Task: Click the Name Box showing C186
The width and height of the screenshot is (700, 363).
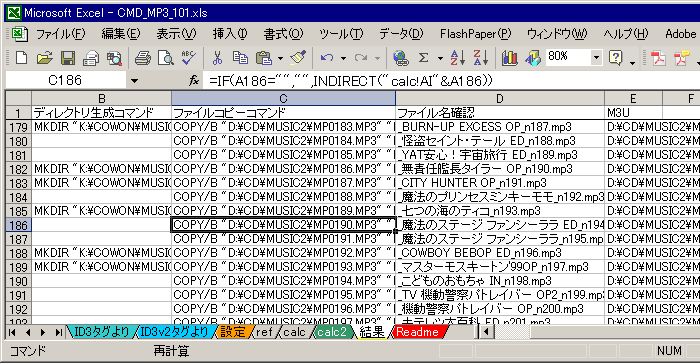Action: [65, 81]
